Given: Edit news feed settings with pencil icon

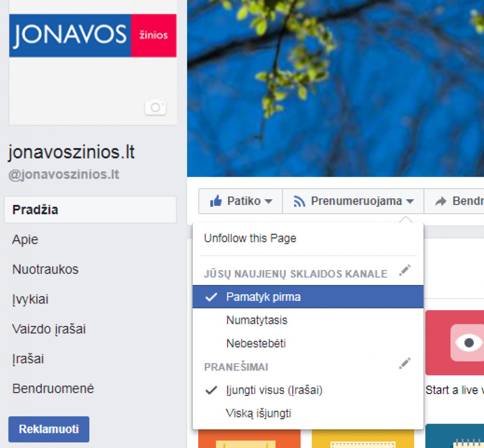Looking at the screenshot, I should [405, 271].
